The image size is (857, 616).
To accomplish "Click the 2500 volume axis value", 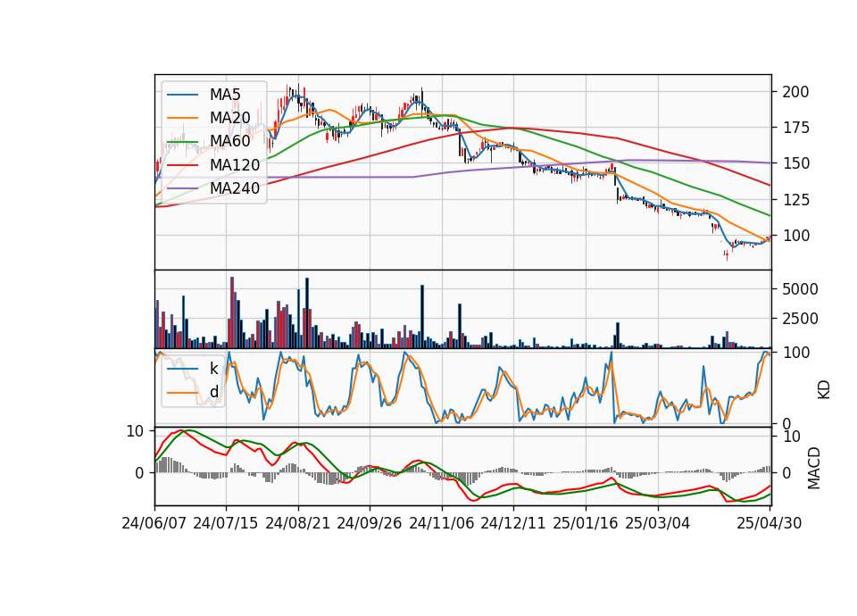I will (x=800, y=319).
